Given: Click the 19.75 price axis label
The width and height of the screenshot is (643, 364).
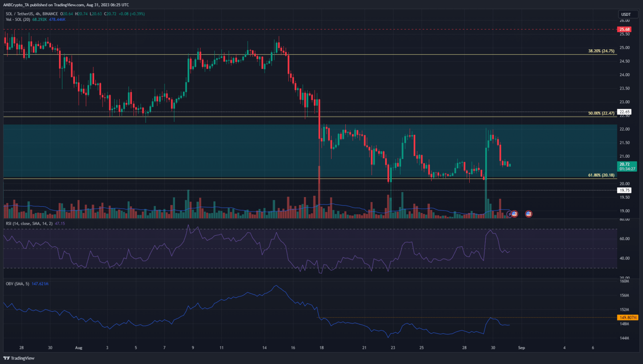Looking at the screenshot, I should (x=625, y=190).
